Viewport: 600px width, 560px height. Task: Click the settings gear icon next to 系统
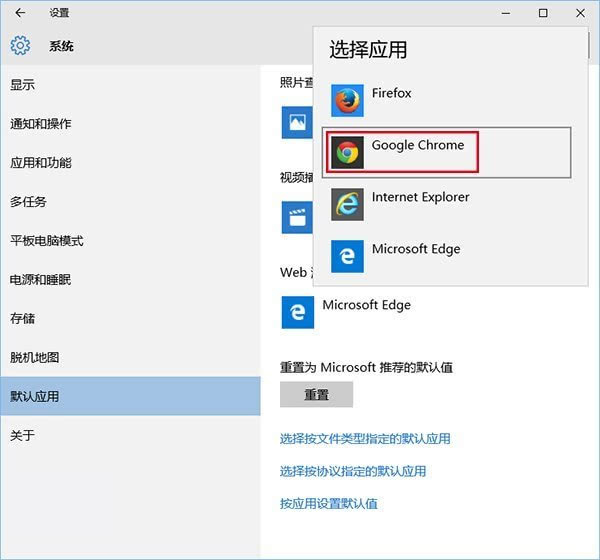coord(20,46)
